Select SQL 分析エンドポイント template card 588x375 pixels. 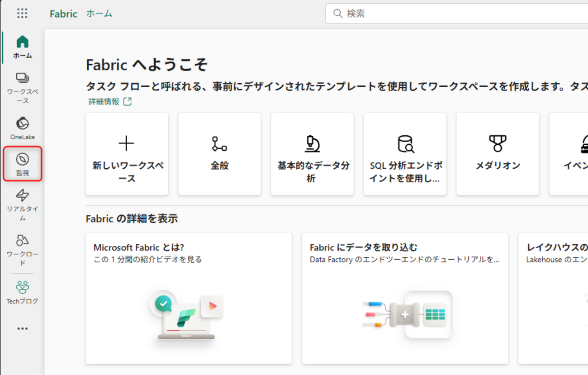click(x=405, y=154)
